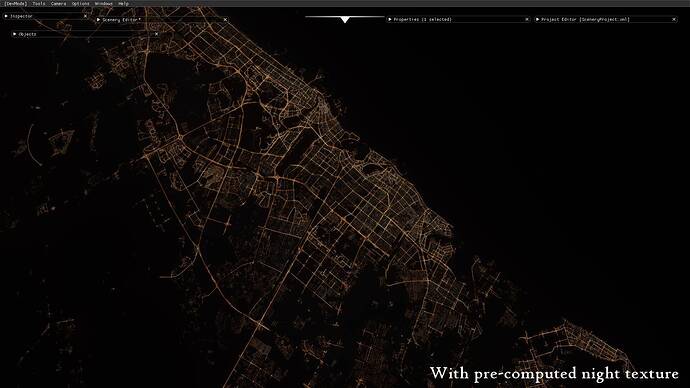This screenshot has width=690, height=388.
Task: Open the DevMode menu
Action: click(x=15, y=4)
